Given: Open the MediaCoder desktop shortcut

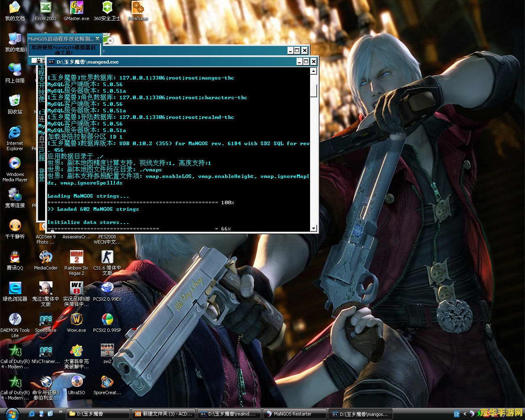Looking at the screenshot, I should pos(46,260).
